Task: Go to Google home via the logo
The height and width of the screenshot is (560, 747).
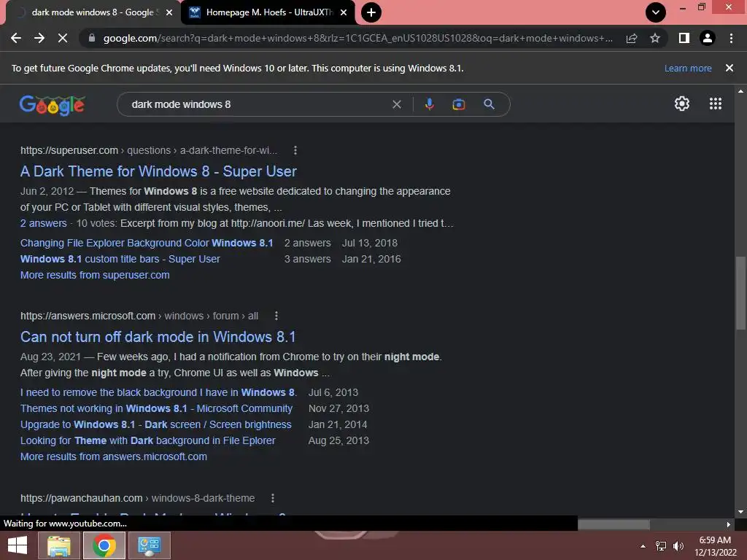Action: tap(52, 105)
